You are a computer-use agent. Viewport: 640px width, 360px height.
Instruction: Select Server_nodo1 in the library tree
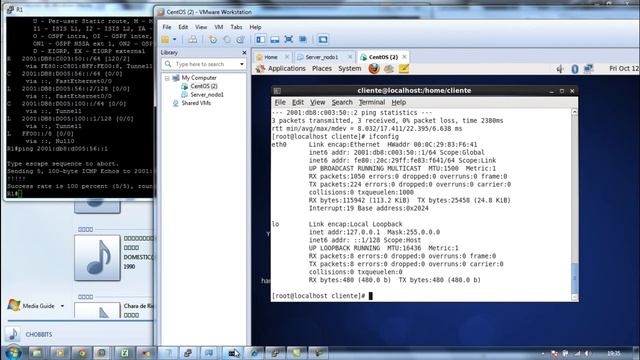(207, 95)
